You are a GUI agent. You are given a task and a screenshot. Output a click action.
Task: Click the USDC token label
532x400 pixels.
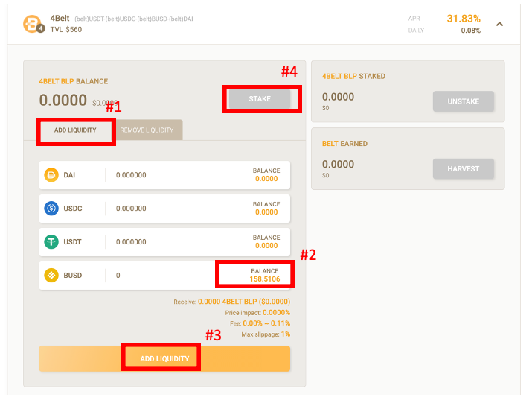pos(73,208)
